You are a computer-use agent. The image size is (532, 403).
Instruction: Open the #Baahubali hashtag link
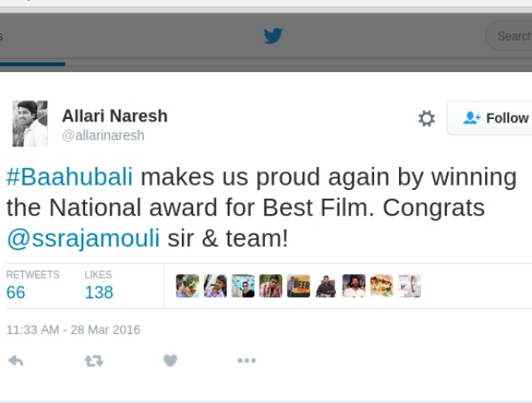(69, 177)
